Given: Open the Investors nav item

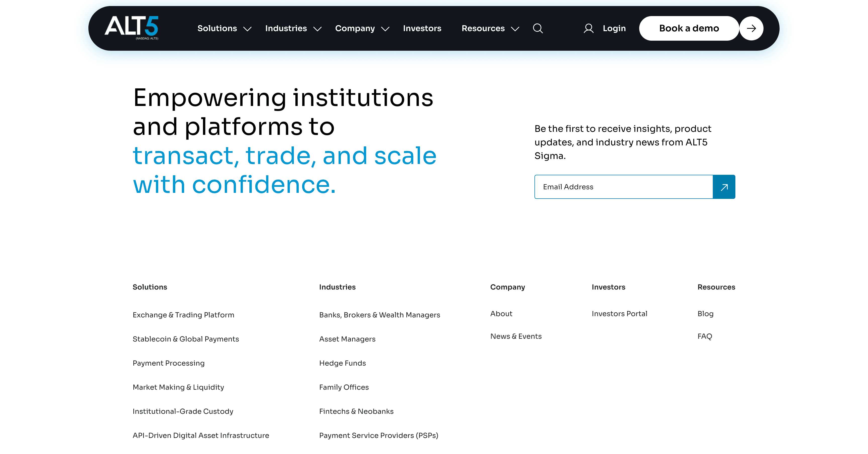Looking at the screenshot, I should (x=422, y=28).
